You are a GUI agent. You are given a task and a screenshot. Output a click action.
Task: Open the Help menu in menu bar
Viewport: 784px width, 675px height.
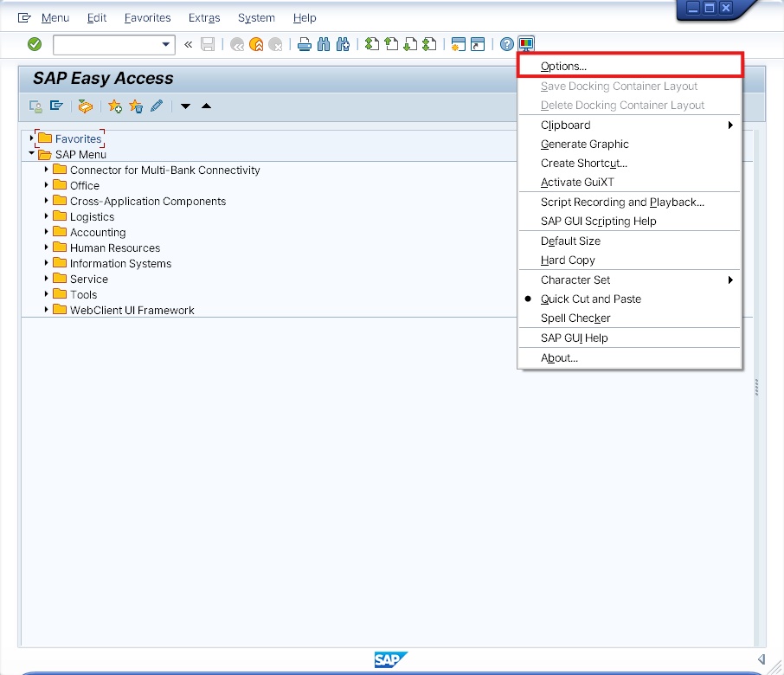pyautogui.click(x=305, y=18)
